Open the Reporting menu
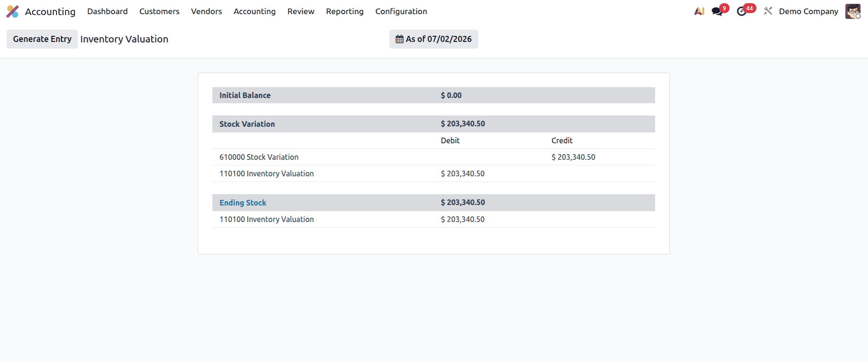 click(345, 11)
